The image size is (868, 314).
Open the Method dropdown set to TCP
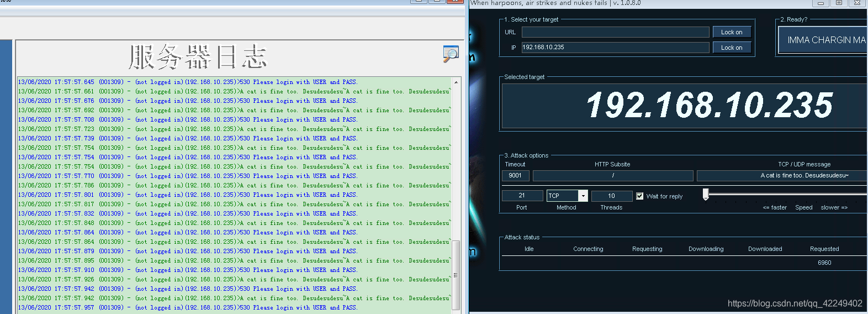(567, 196)
